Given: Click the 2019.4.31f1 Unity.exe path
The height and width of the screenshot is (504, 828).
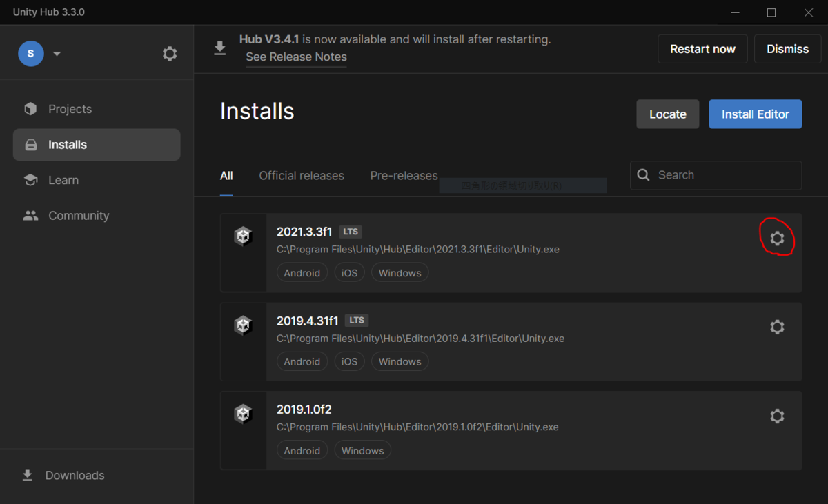Looking at the screenshot, I should point(420,339).
